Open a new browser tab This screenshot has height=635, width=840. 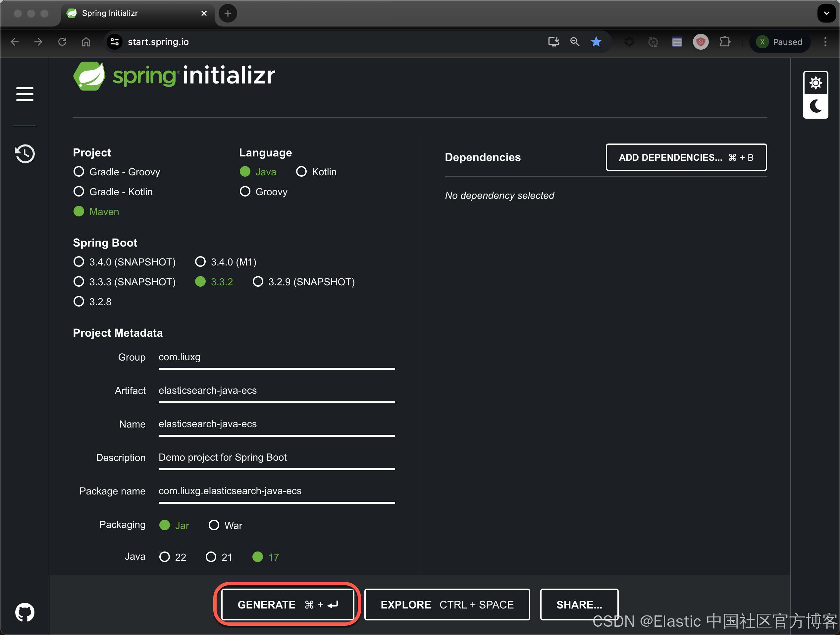pyautogui.click(x=228, y=13)
